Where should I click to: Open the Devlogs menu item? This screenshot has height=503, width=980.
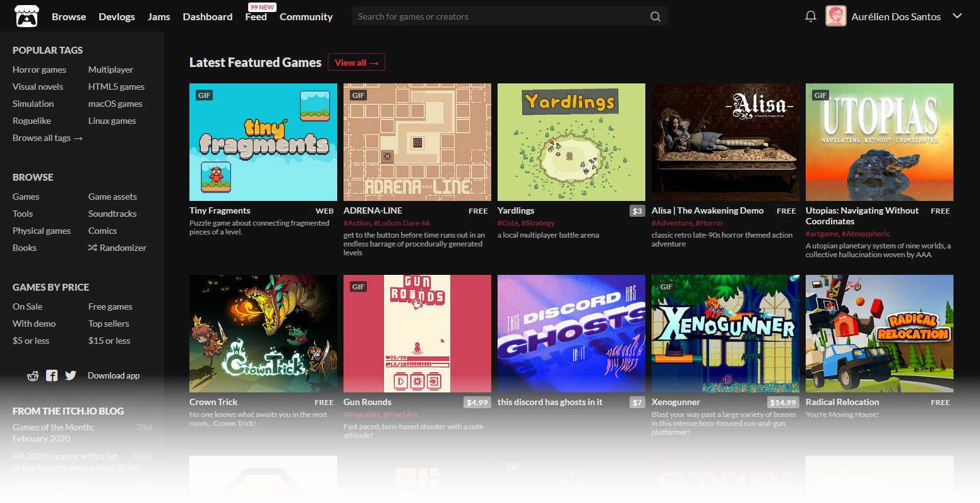(x=117, y=16)
